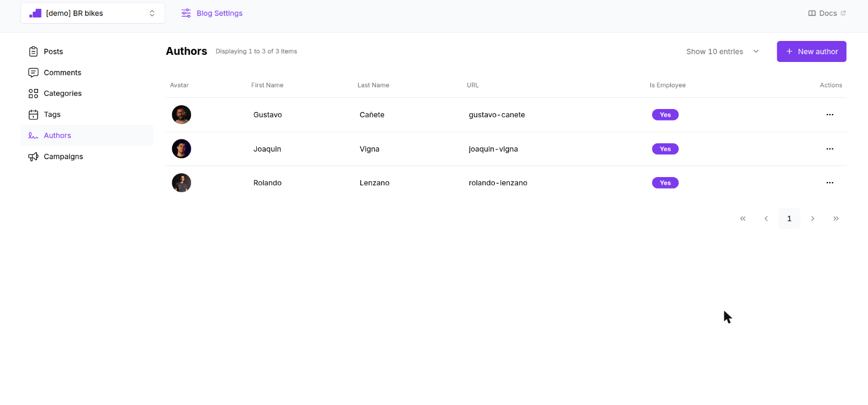Screen dimensions: 868x405
Task: Open the Blog Settings link text
Action: (219, 13)
